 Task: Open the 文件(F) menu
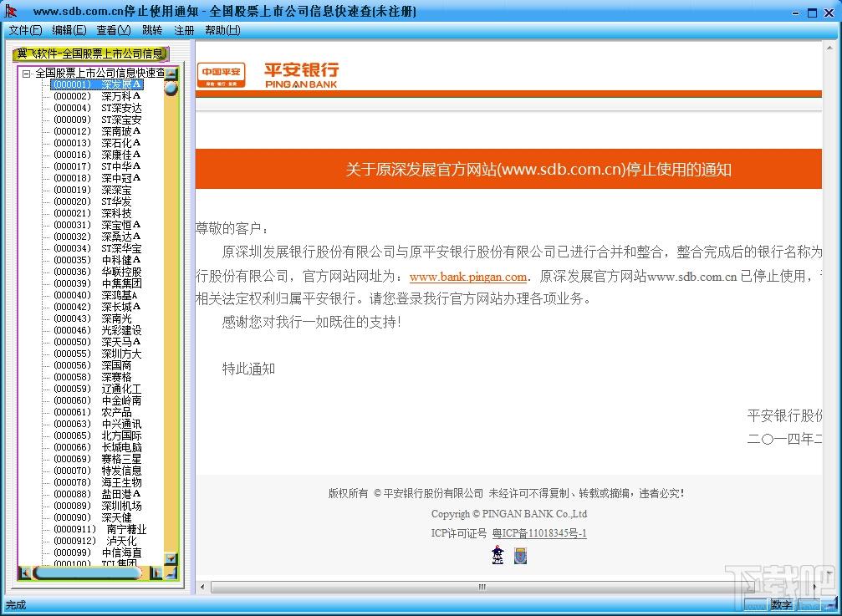25,30
